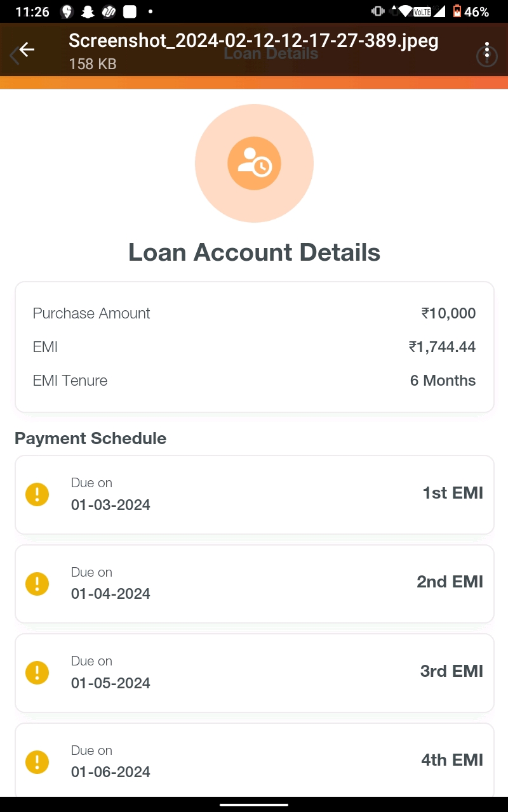Screen dimensions: 508x812
Task: Tap the 1st EMI yellow warning icon
Action: (37, 494)
